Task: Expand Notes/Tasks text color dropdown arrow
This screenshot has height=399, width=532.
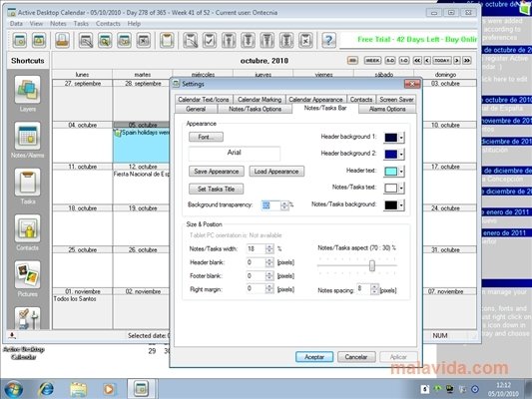Action: tap(401, 188)
